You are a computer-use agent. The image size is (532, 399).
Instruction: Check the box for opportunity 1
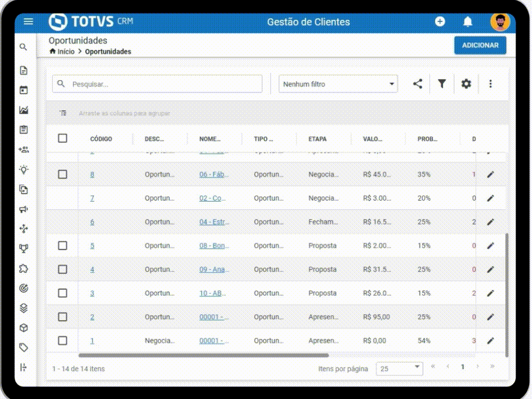tap(62, 341)
